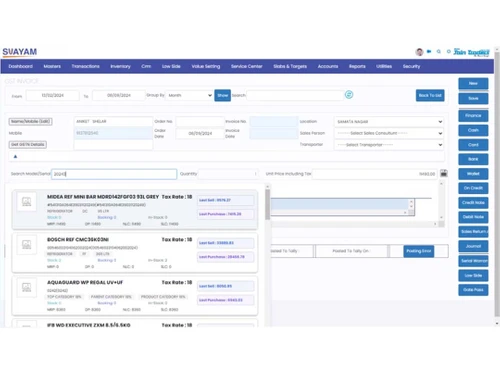
Task: Open the Security menu
Action: pyautogui.click(x=411, y=66)
